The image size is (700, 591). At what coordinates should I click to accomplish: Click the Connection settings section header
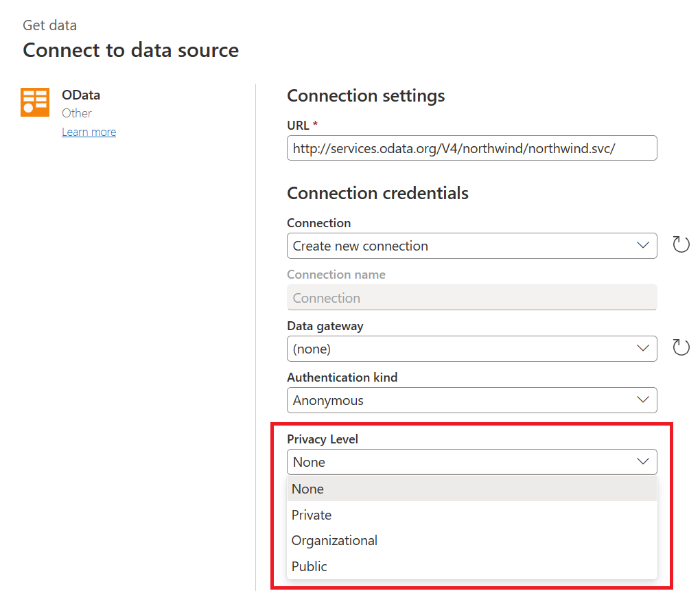pos(365,95)
